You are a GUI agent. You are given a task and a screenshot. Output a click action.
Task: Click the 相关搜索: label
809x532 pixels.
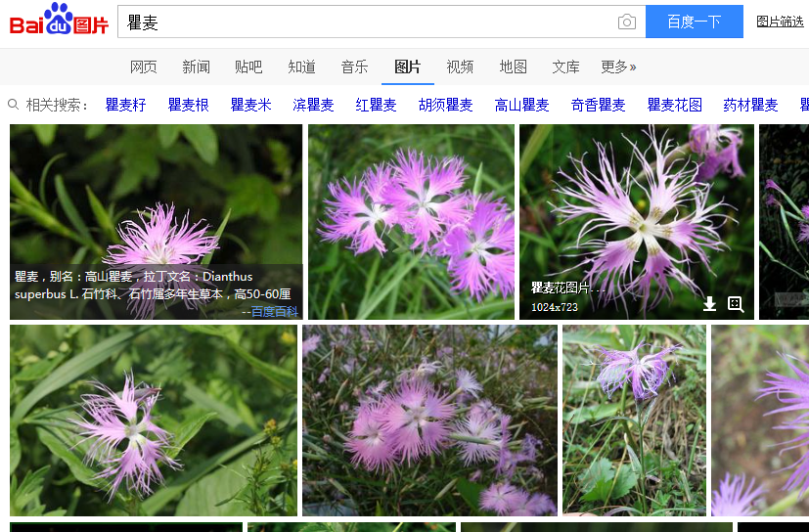(x=57, y=105)
